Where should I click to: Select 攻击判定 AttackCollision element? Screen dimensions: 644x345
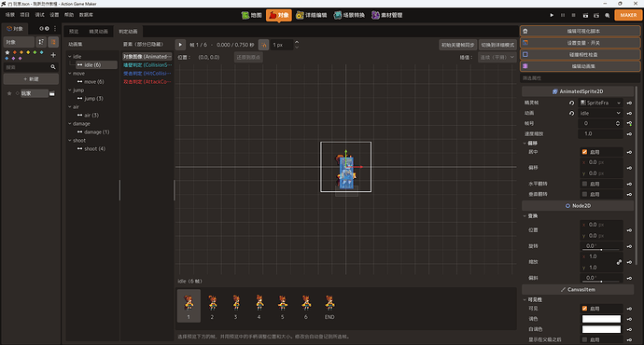[147, 82]
